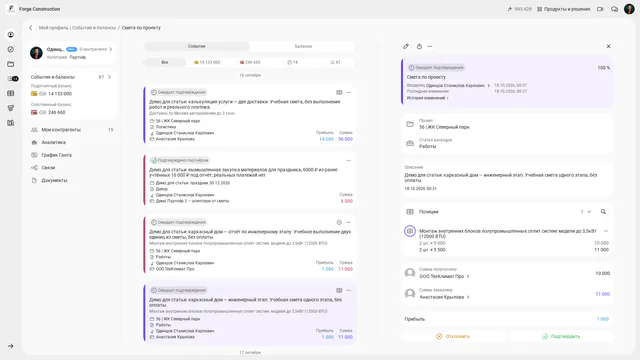Click expense item Работы in detail panel
Image resolution: width=640 pixels, height=360 pixels.
[x=427, y=146]
